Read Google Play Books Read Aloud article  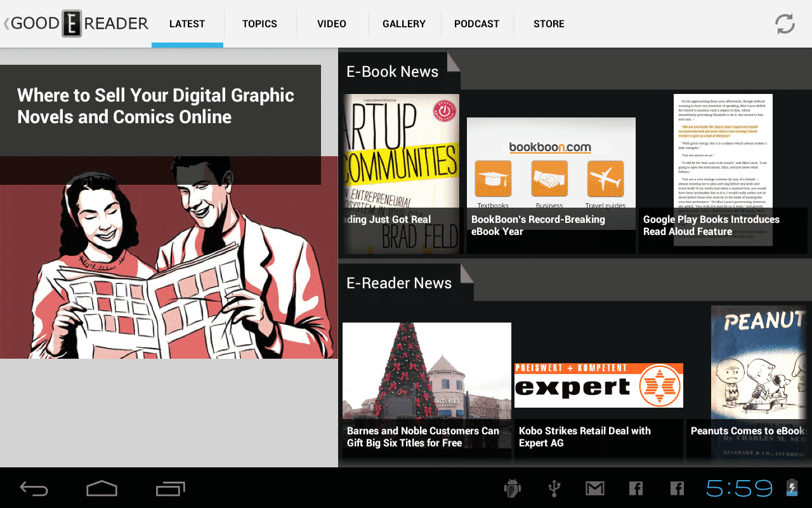pyautogui.click(x=711, y=225)
